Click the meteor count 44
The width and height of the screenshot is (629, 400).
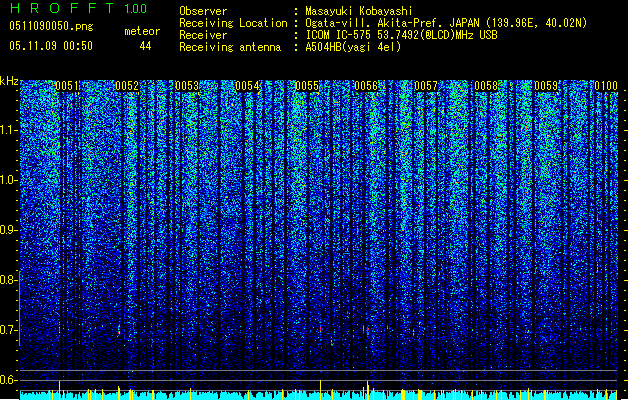pyautogui.click(x=145, y=46)
